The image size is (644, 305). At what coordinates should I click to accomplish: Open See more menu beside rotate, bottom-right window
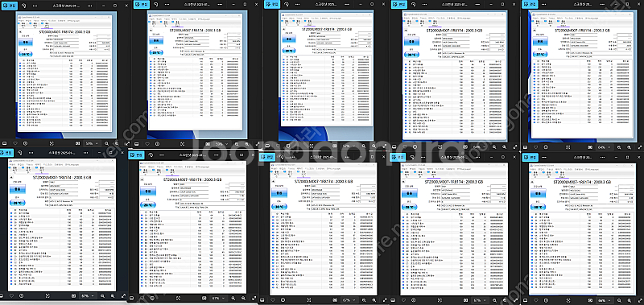[544, 157]
